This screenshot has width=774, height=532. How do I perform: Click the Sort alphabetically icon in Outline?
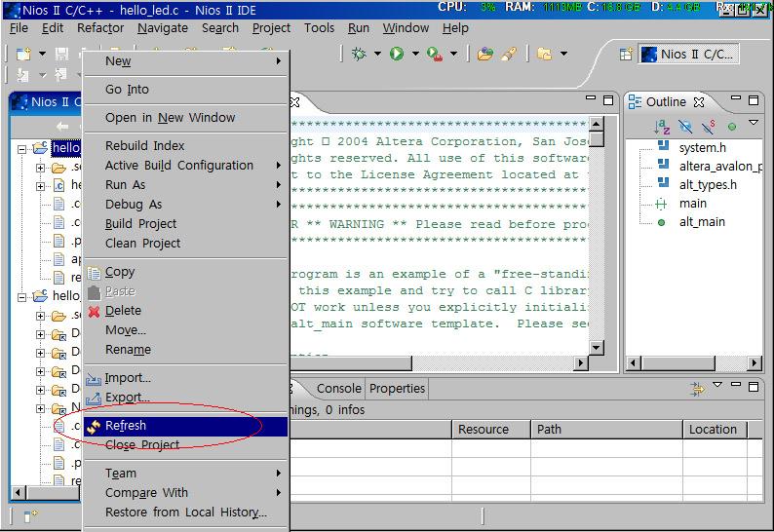coord(662,127)
